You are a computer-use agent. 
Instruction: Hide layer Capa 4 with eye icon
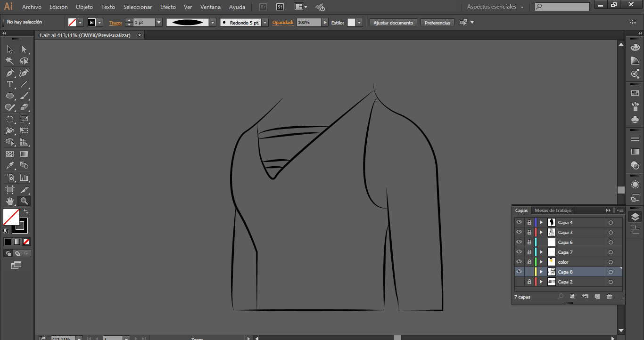tap(519, 222)
